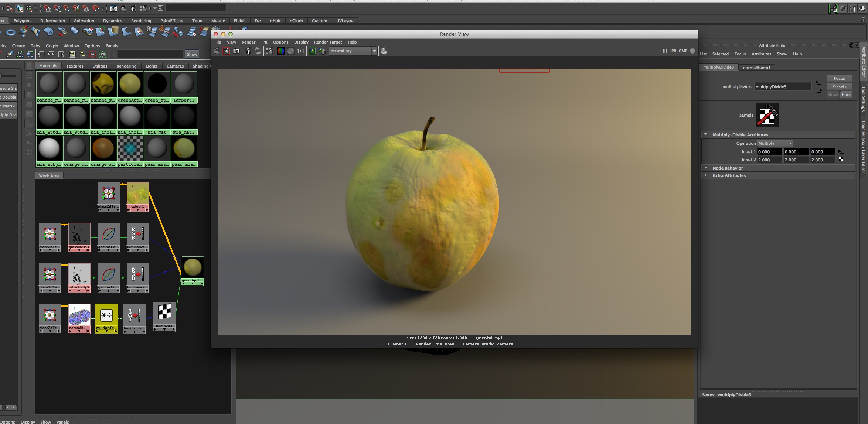This screenshot has width=868, height=424.
Task: Open the Render Target menu
Action: coord(328,42)
